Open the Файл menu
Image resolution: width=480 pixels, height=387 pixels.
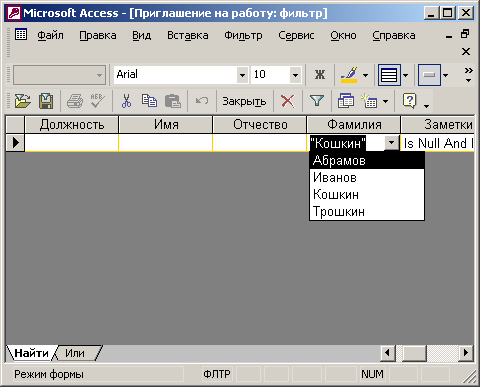pyautogui.click(x=50, y=35)
